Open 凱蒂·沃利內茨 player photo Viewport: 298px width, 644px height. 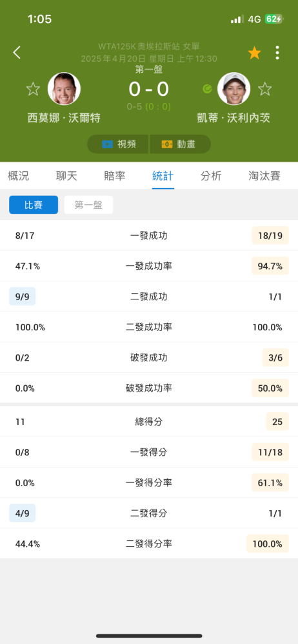(x=233, y=89)
